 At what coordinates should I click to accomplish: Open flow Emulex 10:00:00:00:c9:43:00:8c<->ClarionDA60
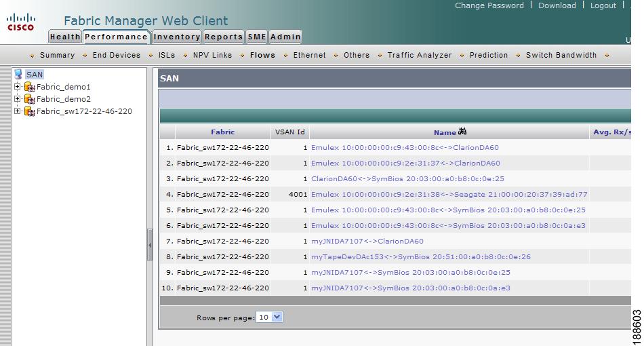[x=405, y=147]
